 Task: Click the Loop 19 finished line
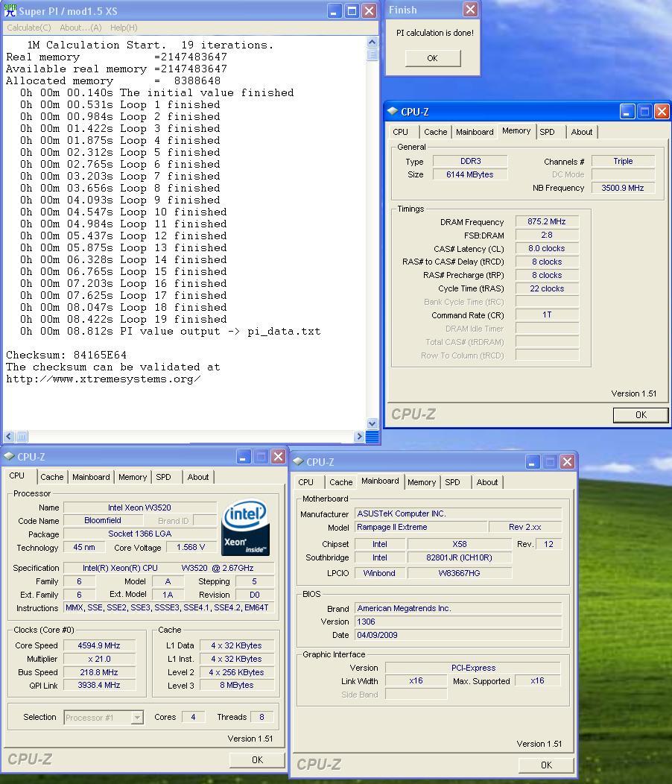click(x=124, y=320)
